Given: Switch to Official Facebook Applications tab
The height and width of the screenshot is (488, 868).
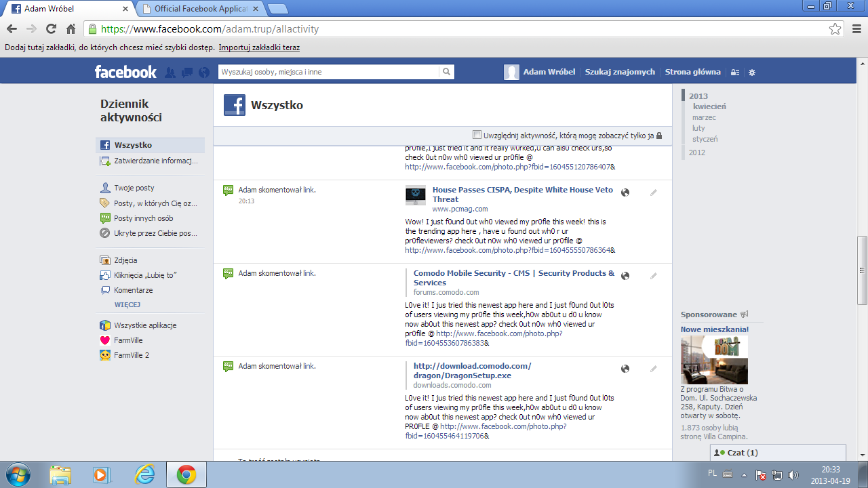Looking at the screenshot, I should point(200,9).
